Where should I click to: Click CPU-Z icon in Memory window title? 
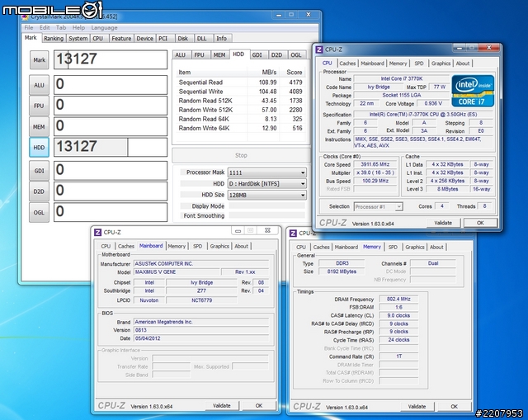(x=293, y=233)
